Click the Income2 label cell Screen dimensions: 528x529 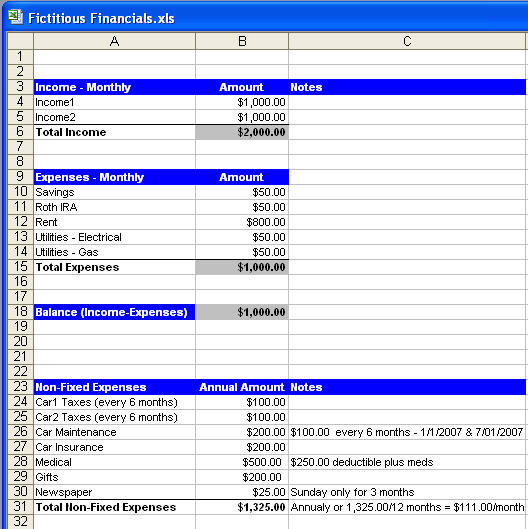pos(114,117)
